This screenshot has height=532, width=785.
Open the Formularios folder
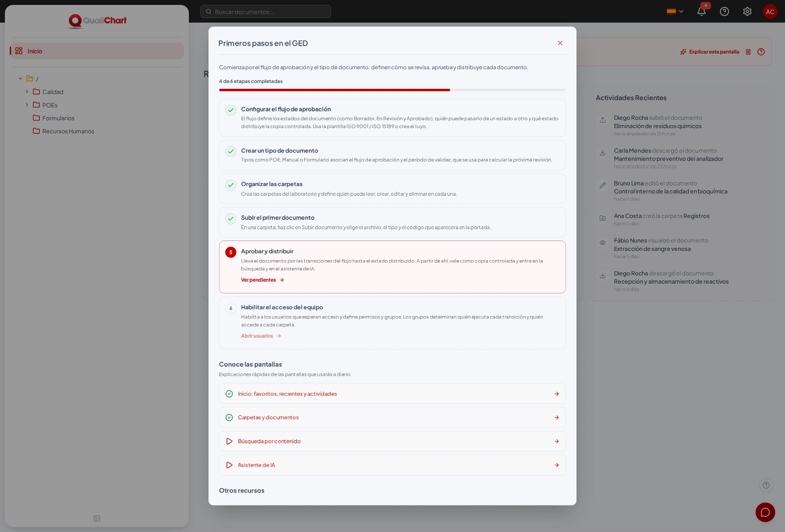58,118
